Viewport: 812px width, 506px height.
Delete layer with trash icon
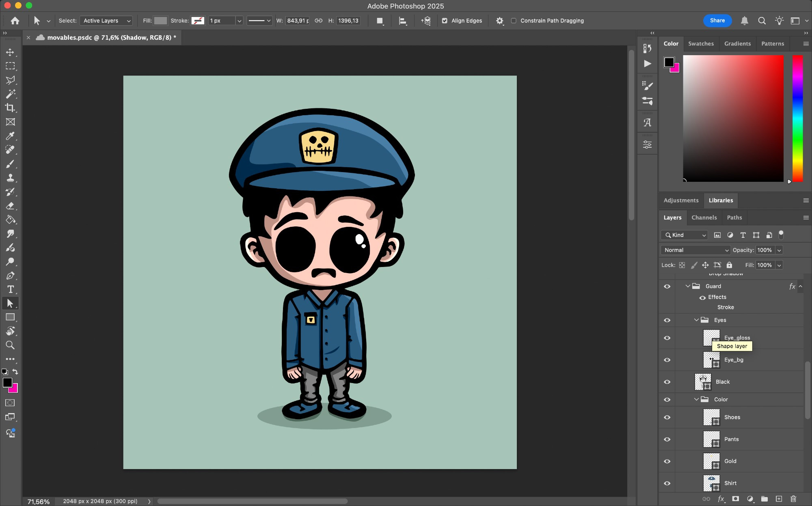(793, 499)
